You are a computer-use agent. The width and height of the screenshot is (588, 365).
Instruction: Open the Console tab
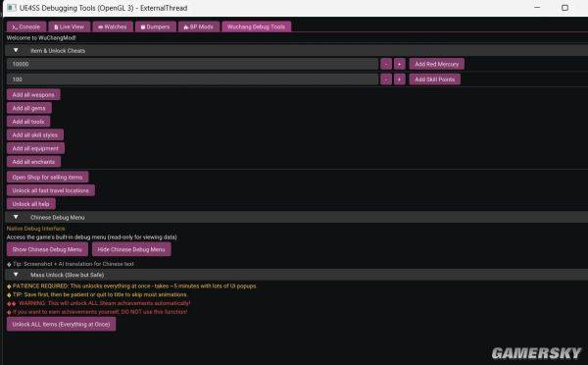pyautogui.click(x=26, y=27)
